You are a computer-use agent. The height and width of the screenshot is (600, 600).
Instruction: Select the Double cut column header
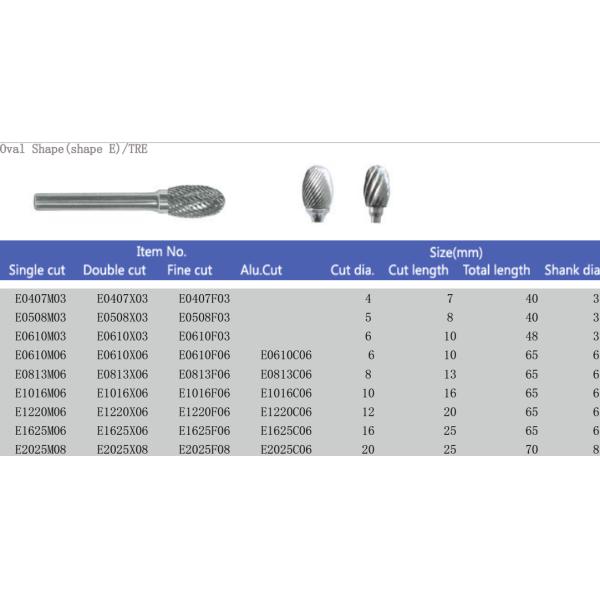(114, 270)
